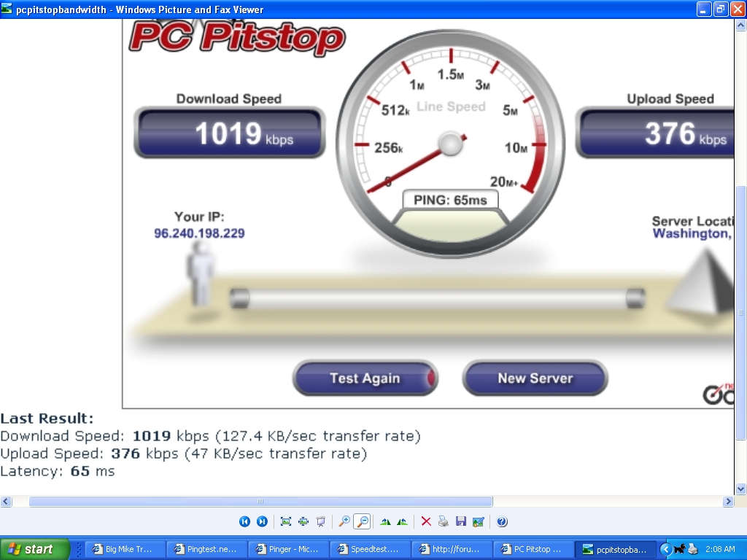Go to the next image

(x=262, y=521)
